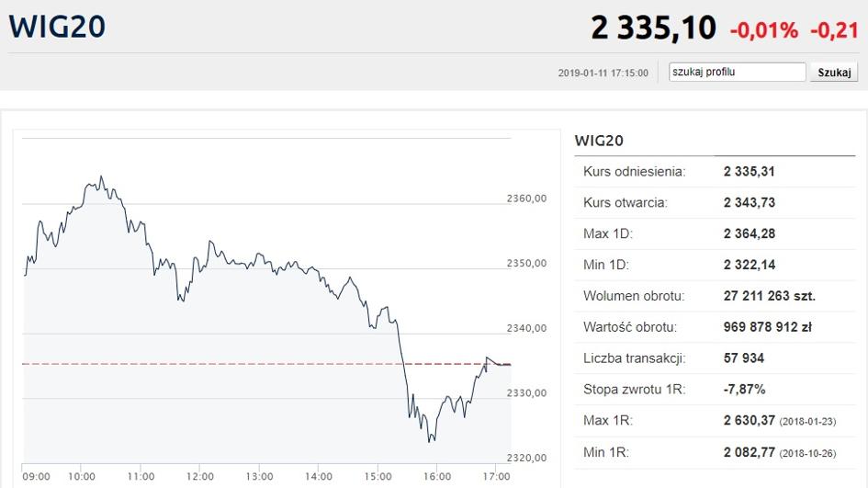The height and width of the screenshot is (488, 868).
Task: Click the Liczba transakcji value 57 934
Action: (x=744, y=358)
